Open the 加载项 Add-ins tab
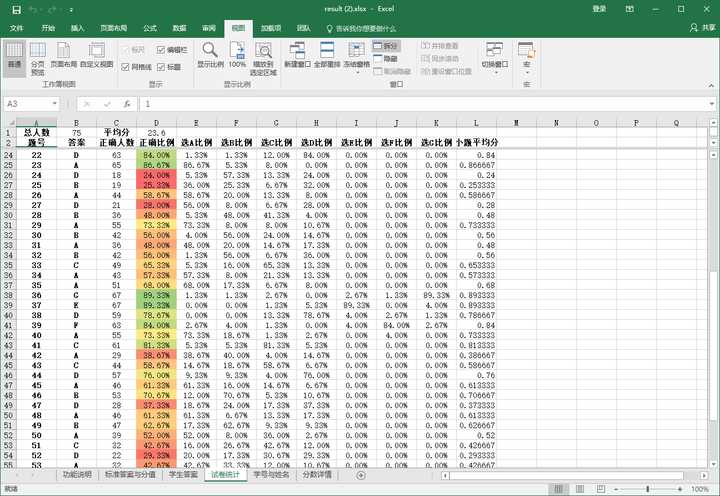 pyautogui.click(x=271, y=28)
